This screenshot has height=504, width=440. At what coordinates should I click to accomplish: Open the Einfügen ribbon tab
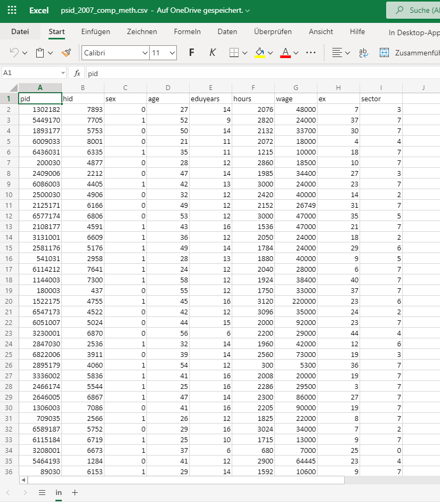click(x=96, y=32)
